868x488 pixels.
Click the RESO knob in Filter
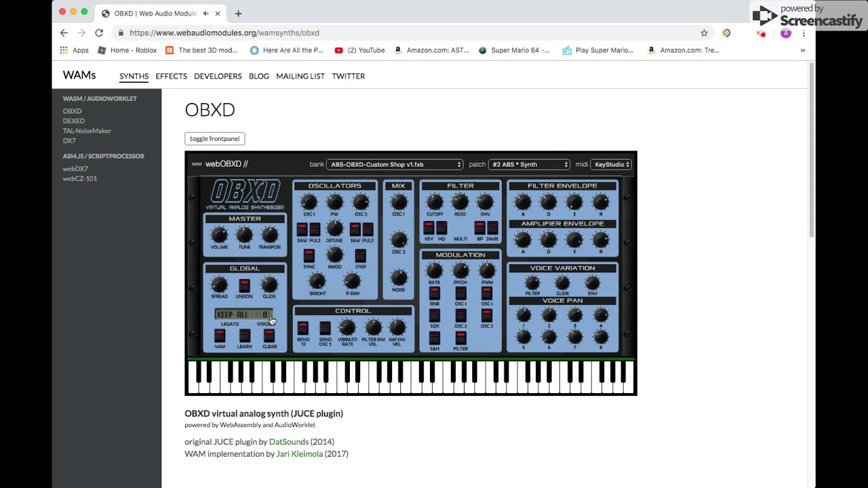(460, 201)
